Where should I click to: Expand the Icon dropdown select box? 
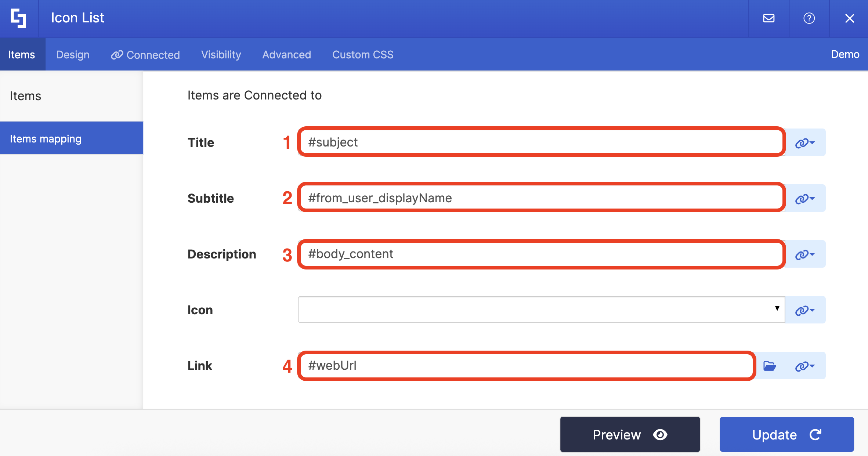point(541,310)
